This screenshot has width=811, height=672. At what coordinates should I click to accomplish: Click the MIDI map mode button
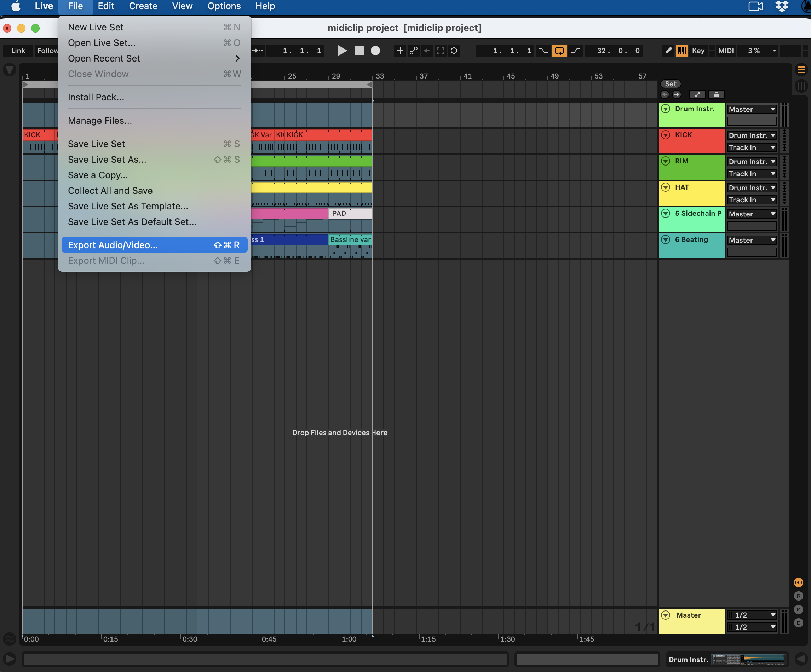pos(726,51)
